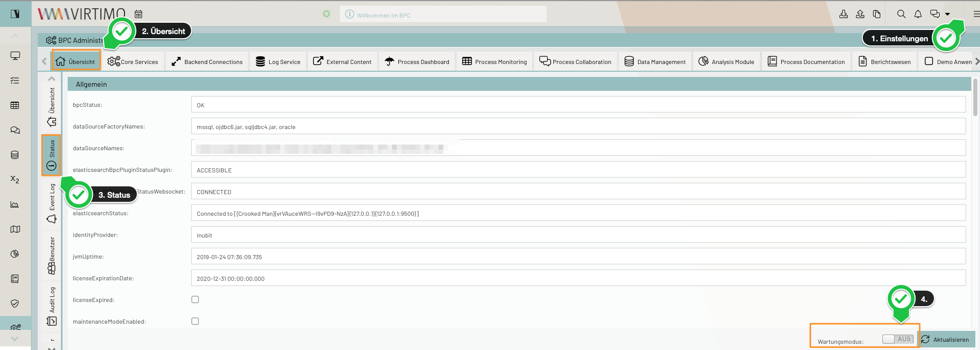This screenshot has width=980, height=350.
Task: Click the monitor icon in left sidebar
Action: tap(15, 56)
